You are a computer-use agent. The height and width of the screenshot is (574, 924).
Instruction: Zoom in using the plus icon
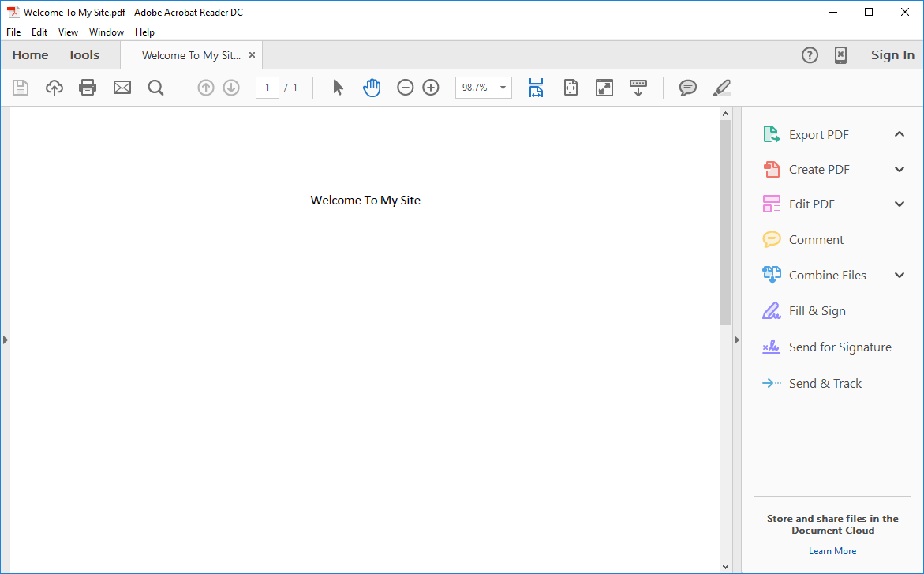[430, 87]
